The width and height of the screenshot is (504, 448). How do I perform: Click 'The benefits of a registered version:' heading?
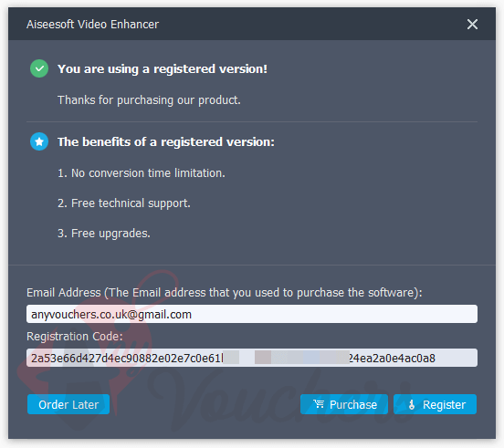pyautogui.click(x=166, y=142)
